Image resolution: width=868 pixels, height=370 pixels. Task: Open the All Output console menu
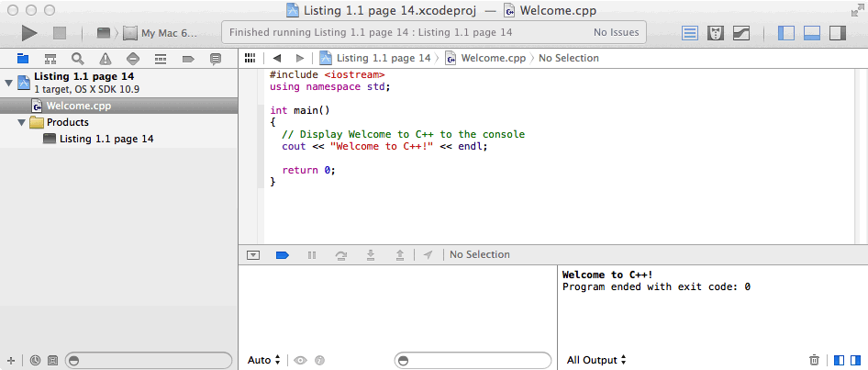596,360
